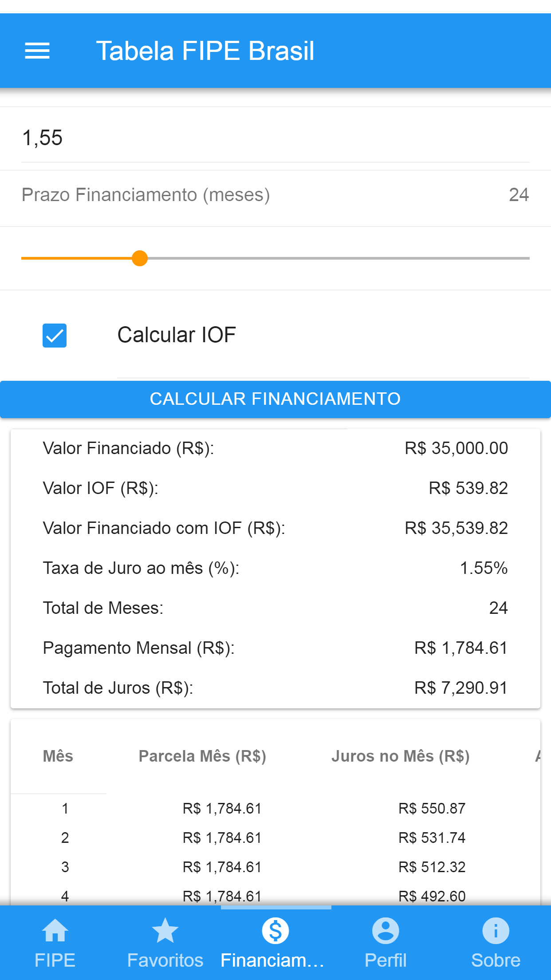Tap the Tabela FIPE Brasil title
Viewport: 551px width, 980px height.
(x=205, y=51)
